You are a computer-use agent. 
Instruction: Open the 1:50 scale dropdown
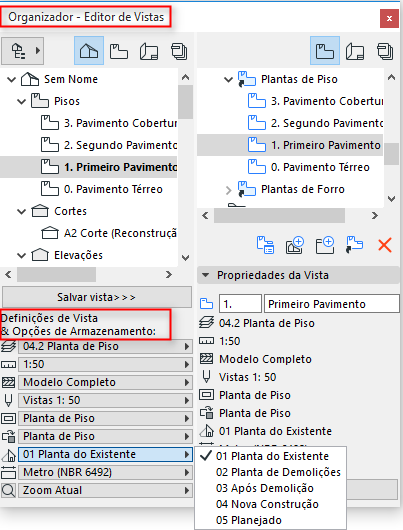coord(105,364)
